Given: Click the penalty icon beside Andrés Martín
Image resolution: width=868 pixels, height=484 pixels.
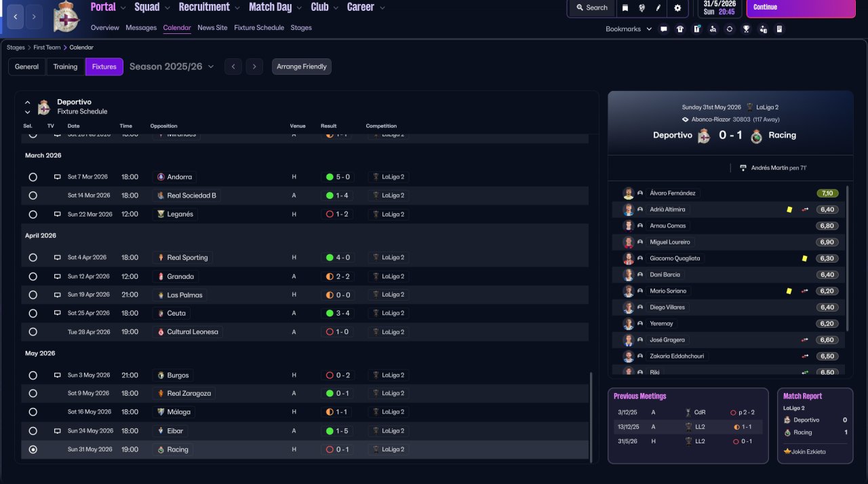Looking at the screenshot, I should click(x=743, y=168).
